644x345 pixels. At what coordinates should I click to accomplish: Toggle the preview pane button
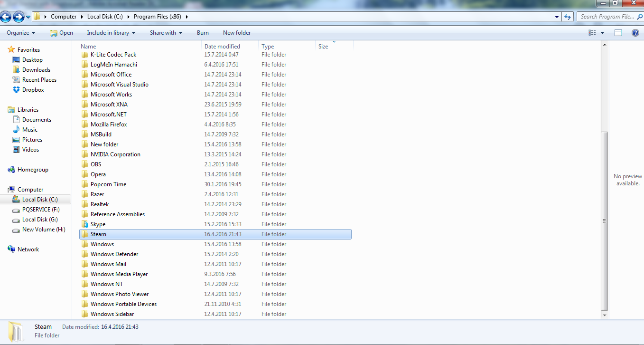tap(618, 33)
